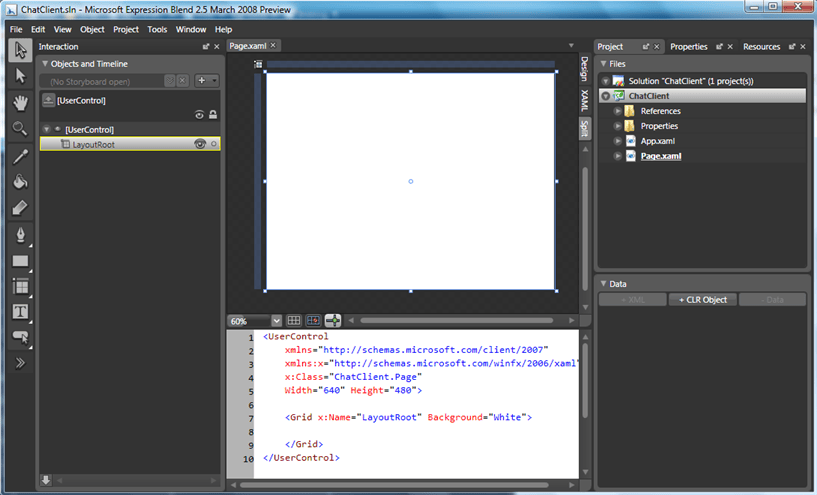Expand the Page.xaml node
This screenshot has height=495, width=817.
pyautogui.click(x=617, y=156)
